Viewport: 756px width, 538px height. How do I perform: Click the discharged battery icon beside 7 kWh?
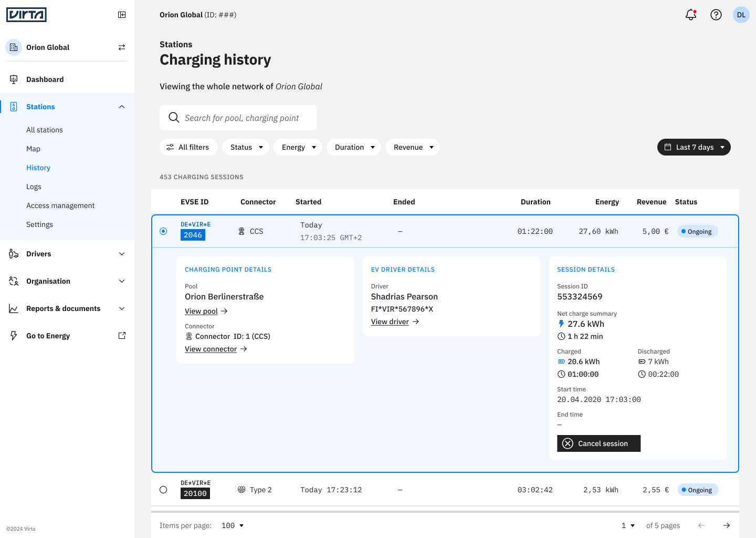click(x=642, y=361)
